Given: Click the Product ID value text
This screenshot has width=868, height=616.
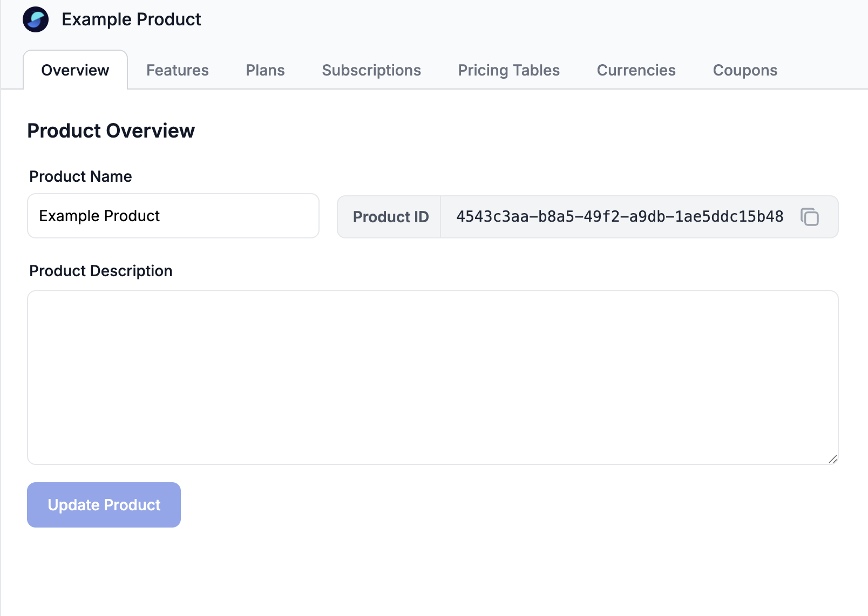Looking at the screenshot, I should [x=619, y=217].
